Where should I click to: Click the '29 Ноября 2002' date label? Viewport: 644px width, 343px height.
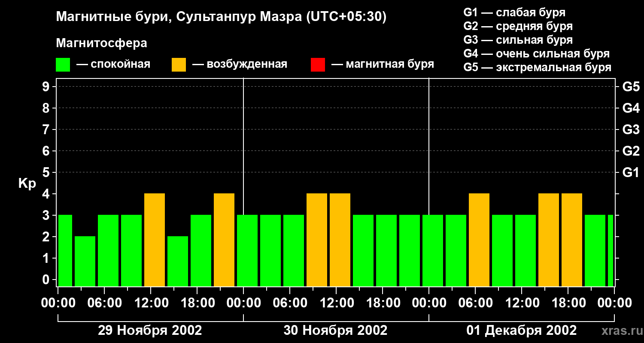click(x=150, y=330)
